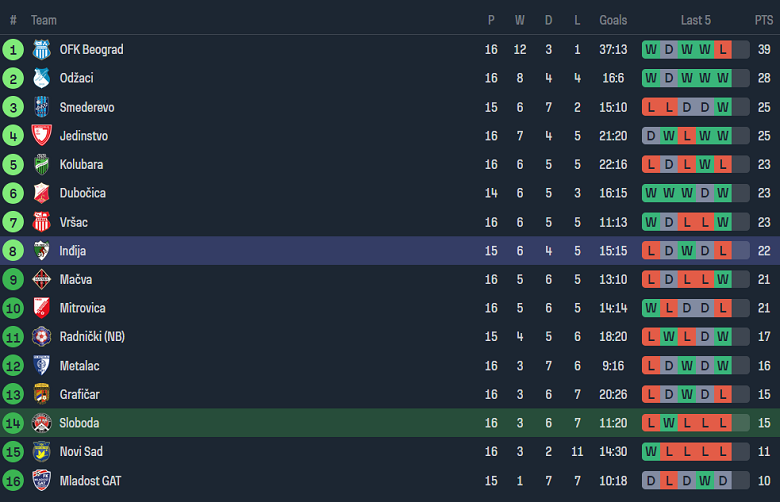Click the Mladost GAT team logo
Viewport: 780px width, 502px height.
41,481
